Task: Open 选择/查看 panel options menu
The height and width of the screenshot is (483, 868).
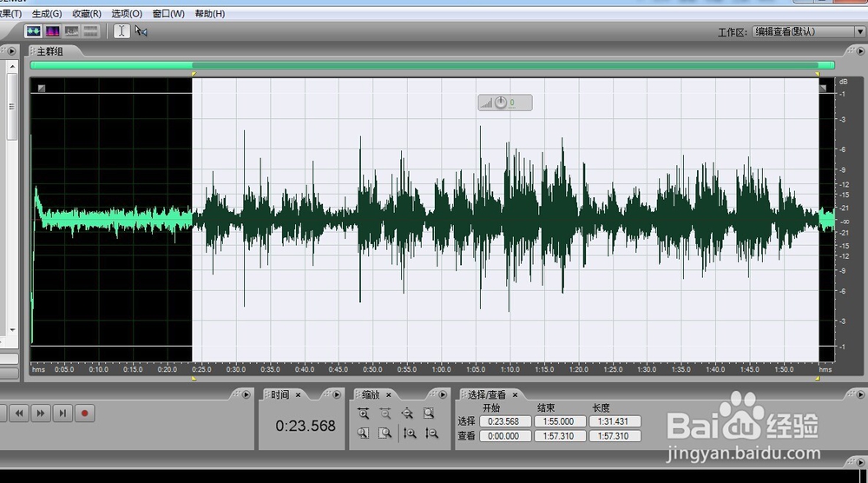Action: pyautogui.click(x=860, y=394)
